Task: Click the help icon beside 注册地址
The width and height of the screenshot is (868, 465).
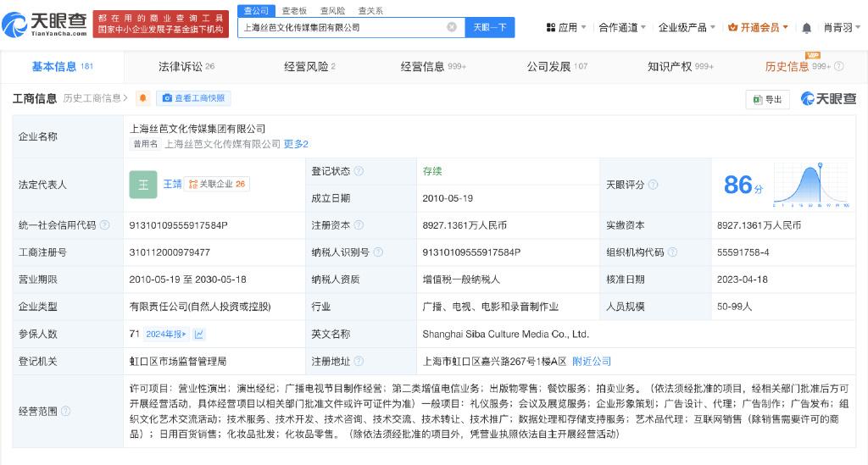Action: tap(359, 361)
